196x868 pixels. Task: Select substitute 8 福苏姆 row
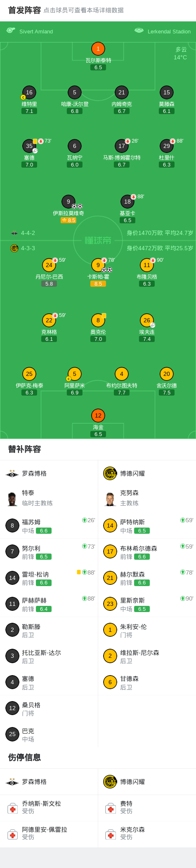(x=49, y=525)
